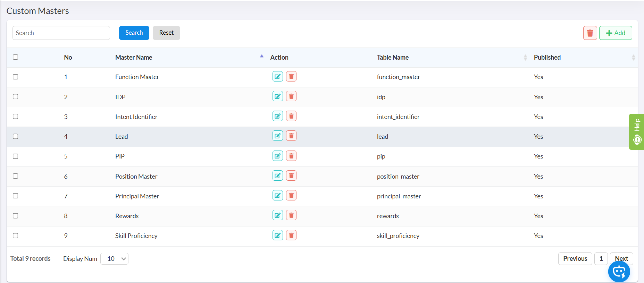This screenshot has width=644, height=283.
Task: Go to page 1
Action: [x=601, y=259]
